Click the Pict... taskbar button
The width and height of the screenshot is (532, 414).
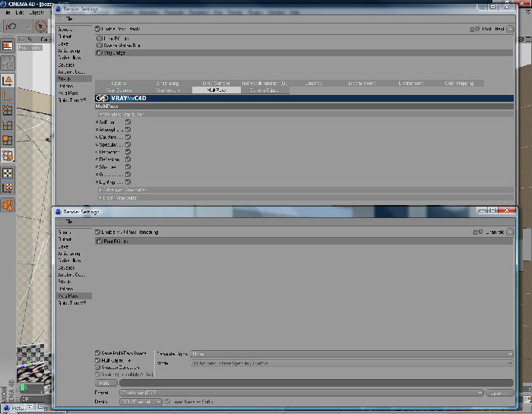(14, 408)
